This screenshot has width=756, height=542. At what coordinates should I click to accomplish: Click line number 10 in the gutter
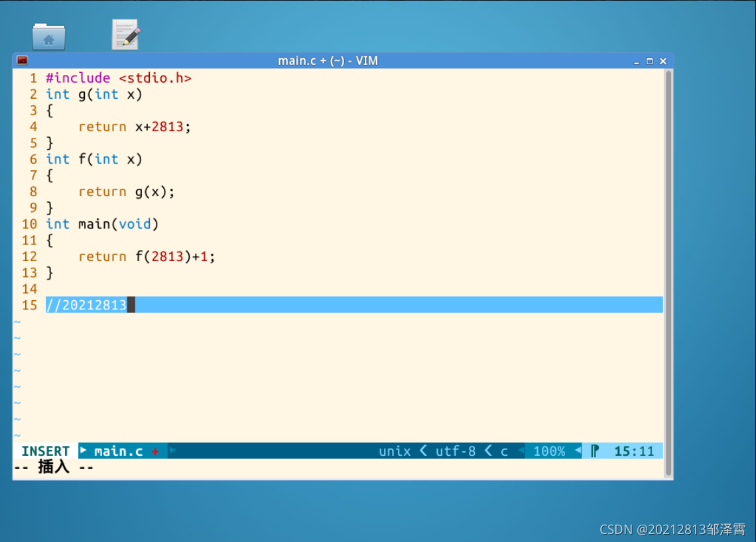click(x=29, y=224)
